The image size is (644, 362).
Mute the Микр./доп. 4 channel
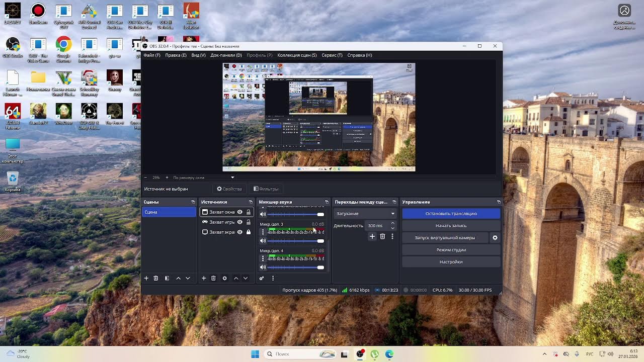click(263, 267)
